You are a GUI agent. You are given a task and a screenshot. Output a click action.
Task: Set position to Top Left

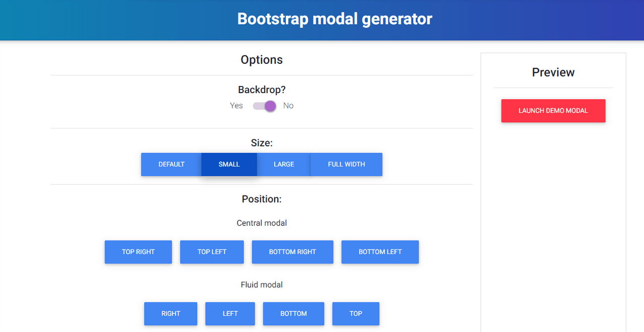(212, 252)
